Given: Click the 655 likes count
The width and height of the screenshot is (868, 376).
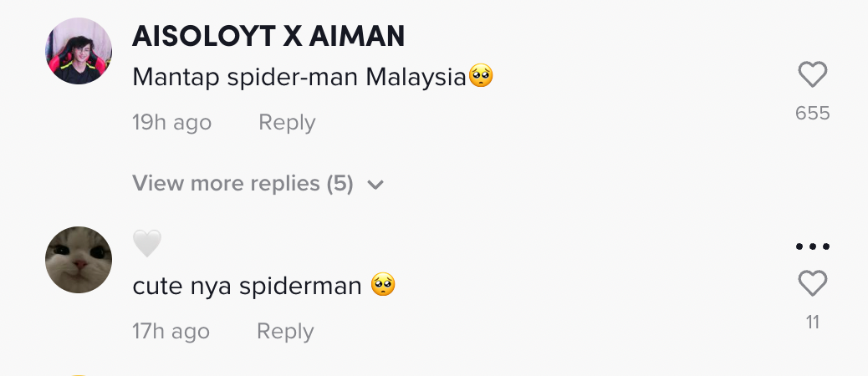Looking at the screenshot, I should click(x=812, y=114).
